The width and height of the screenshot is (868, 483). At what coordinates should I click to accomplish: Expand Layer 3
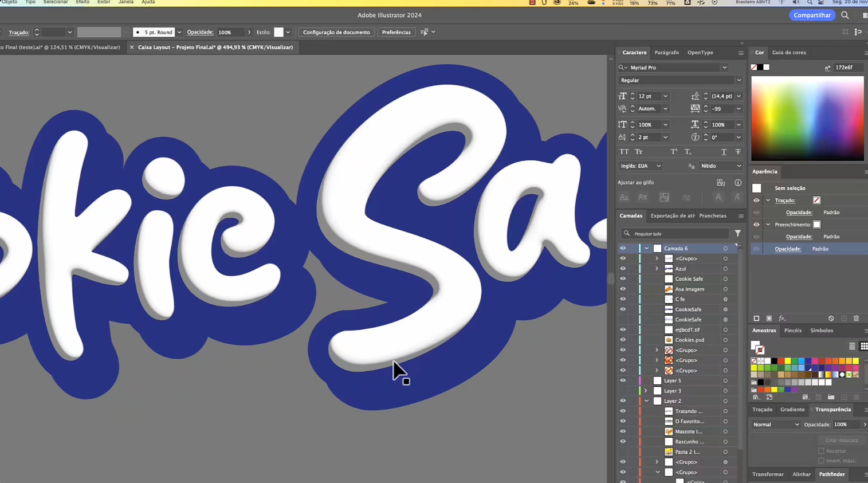(x=646, y=391)
